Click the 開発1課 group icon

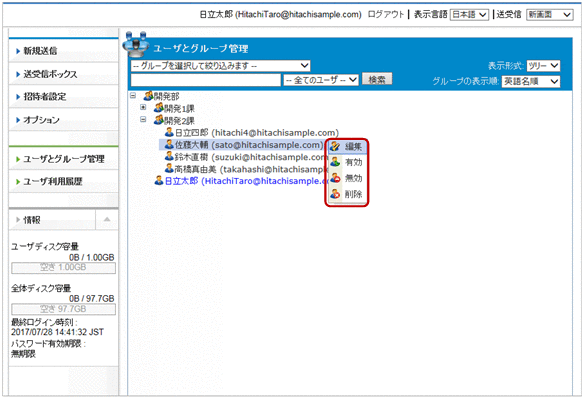pyautogui.click(x=159, y=108)
